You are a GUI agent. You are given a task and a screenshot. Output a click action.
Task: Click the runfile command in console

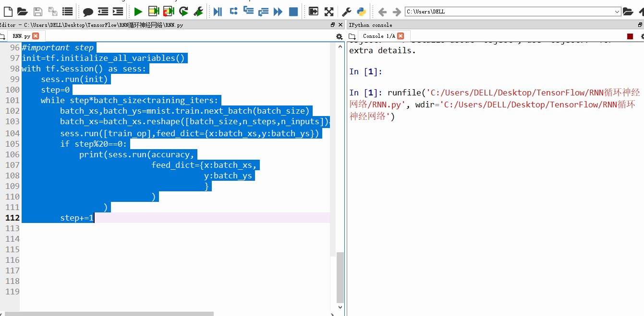point(495,104)
